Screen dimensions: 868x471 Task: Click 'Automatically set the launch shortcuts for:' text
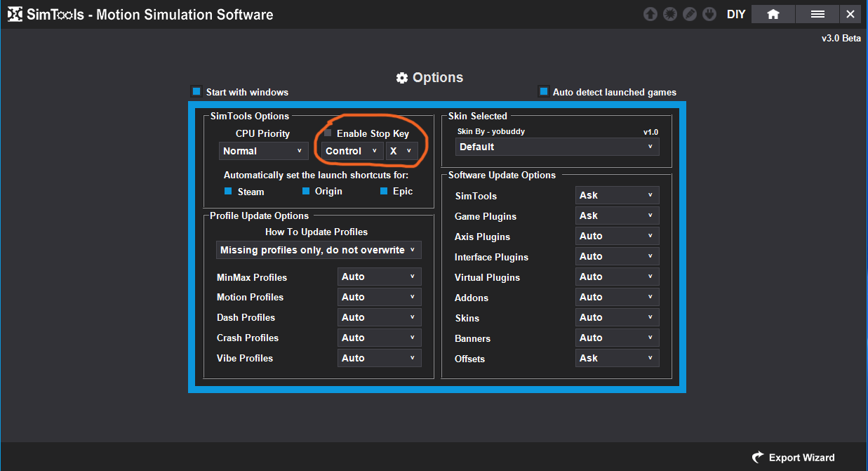(x=316, y=175)
